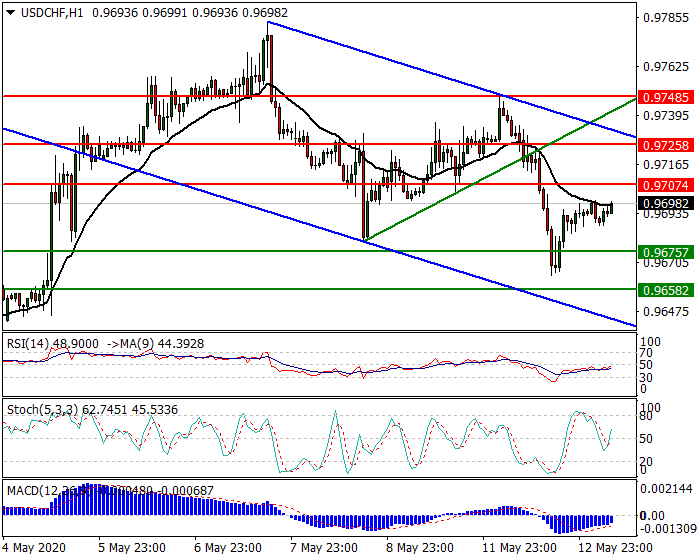The image size is (700, 560).
Task: Select the black 0.96982 current price label
Action: click(x=666, y=204)
